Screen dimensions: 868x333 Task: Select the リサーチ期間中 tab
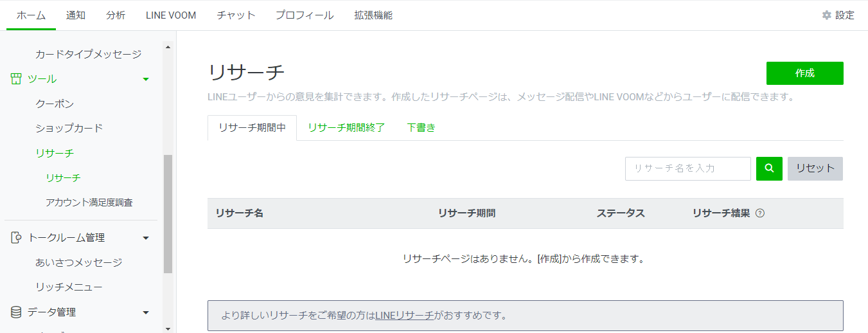252,127
